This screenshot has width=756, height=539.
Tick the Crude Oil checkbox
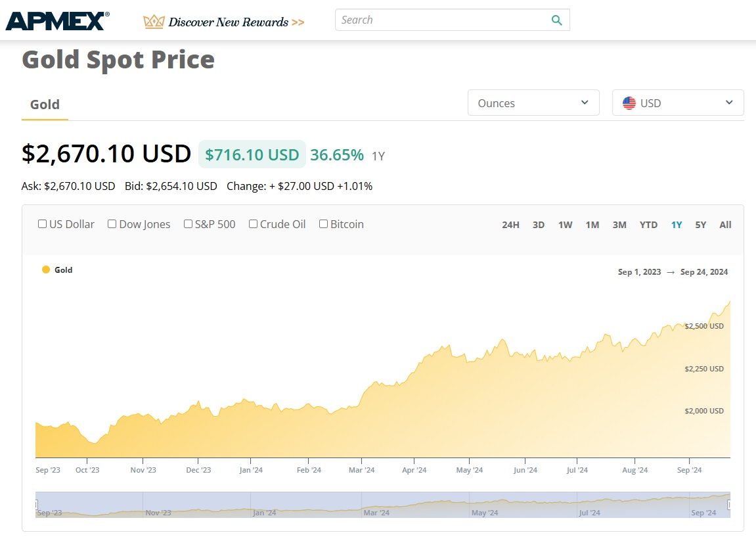pos(254,224)
